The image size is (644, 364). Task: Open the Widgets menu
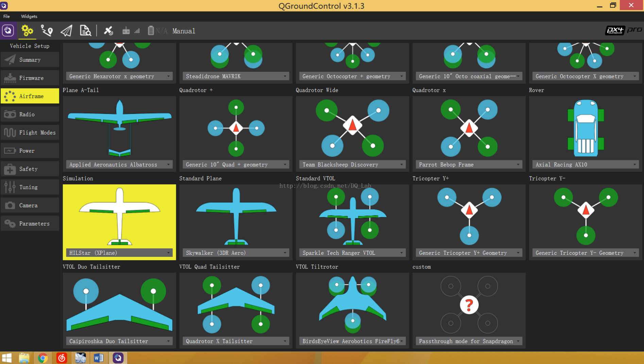coord(29,16)
